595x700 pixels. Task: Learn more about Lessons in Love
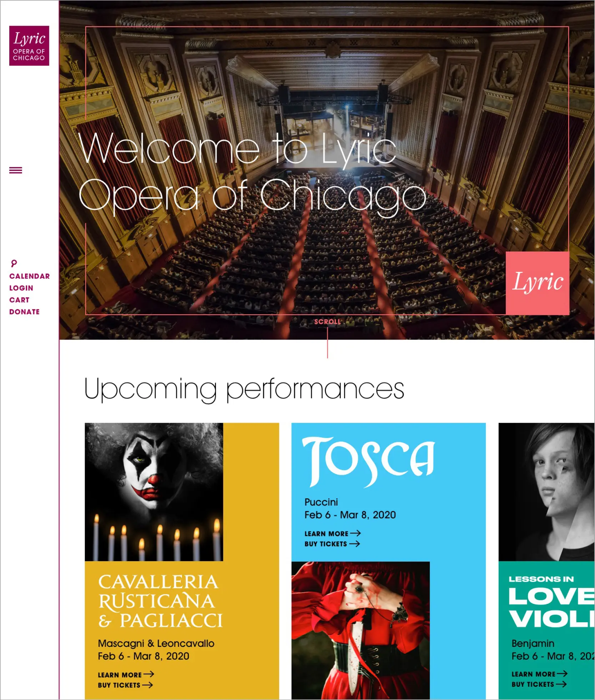(534, 674)
